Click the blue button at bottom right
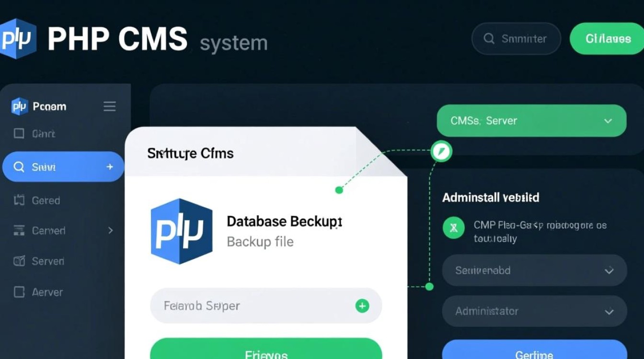The image size is (644, 359). click(x=534, y=352)
